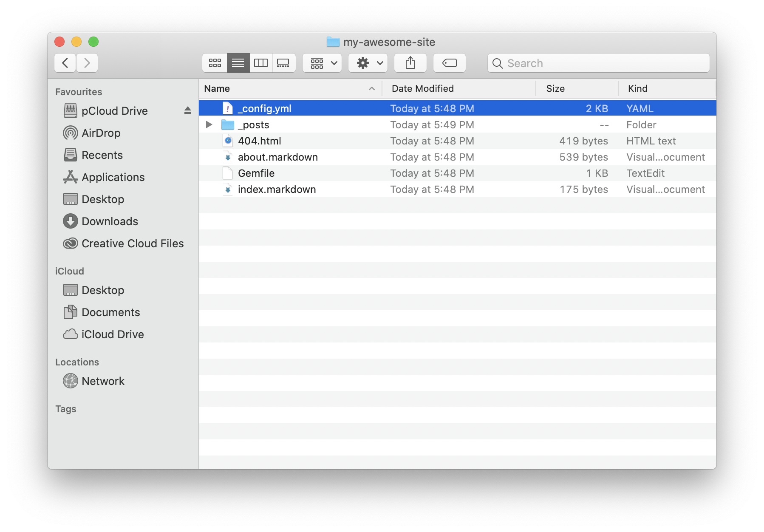Click the Tags sidebar heading
This screenshot has width=764, height=532.
[x=66, y=409]
